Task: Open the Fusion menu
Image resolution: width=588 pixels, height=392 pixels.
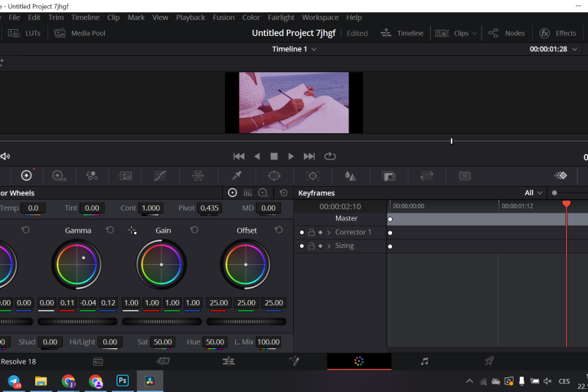Action: tap(224, 18)
